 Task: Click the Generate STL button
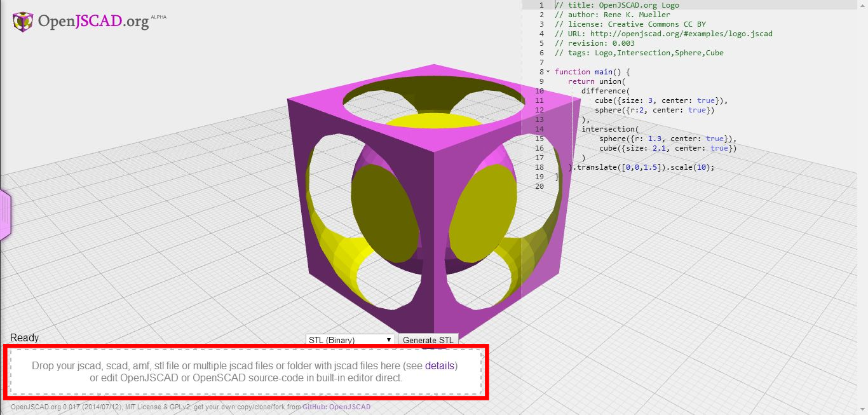coord(428,340)
